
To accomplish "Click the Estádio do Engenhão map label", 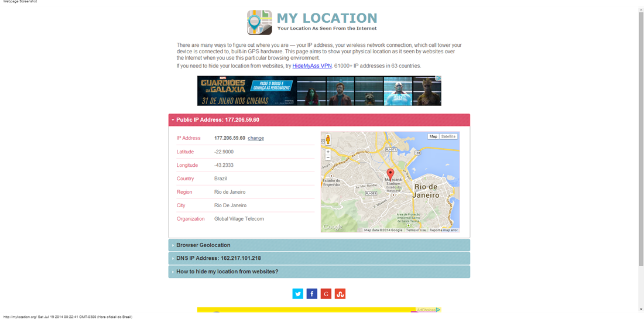I will pos(331,183).
